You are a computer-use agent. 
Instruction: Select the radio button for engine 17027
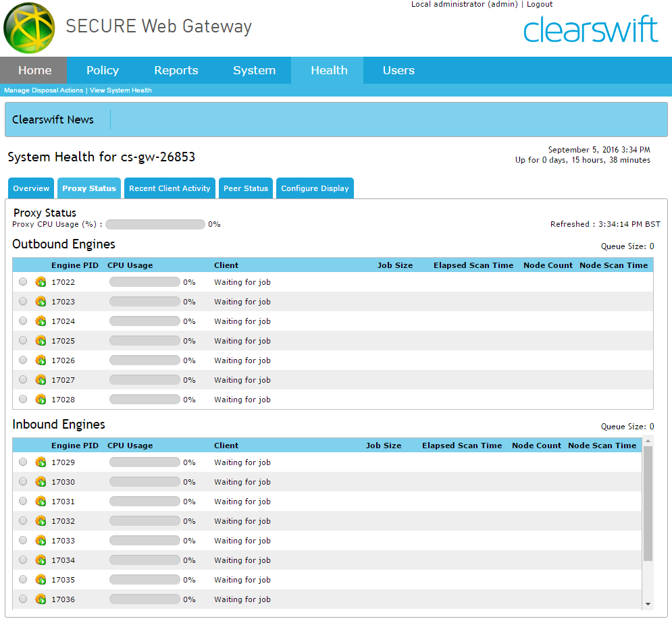(x=23, y=379)
